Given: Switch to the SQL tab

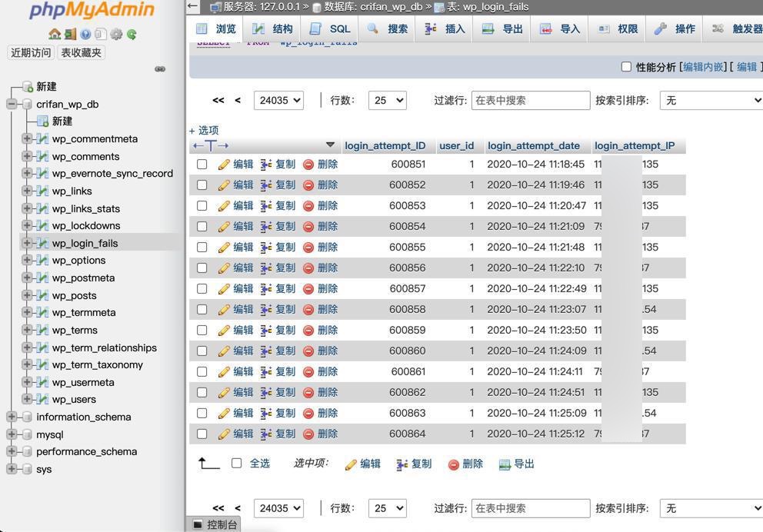Looking at the screenshot, I should click(x=329, y=29).
